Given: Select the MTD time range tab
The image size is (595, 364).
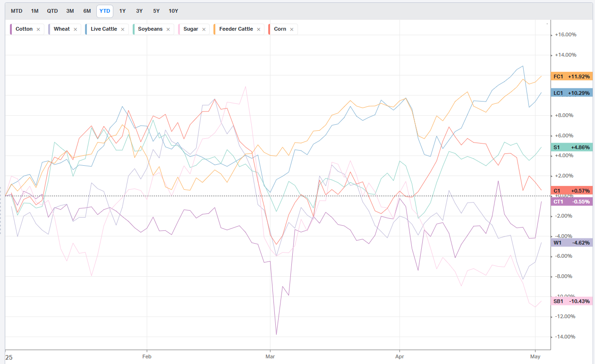Looking at the screenshot, I should (17, 11).
